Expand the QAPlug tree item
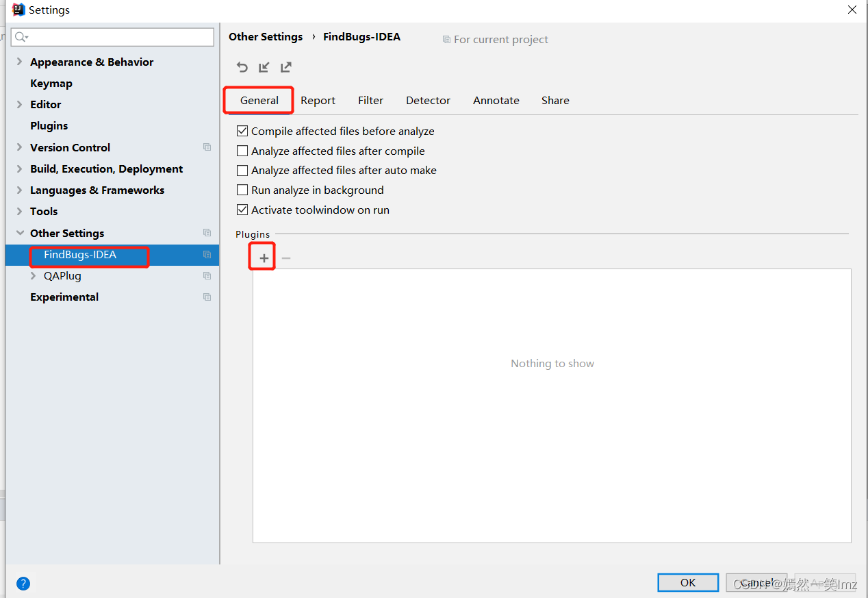 coord(33,275)
